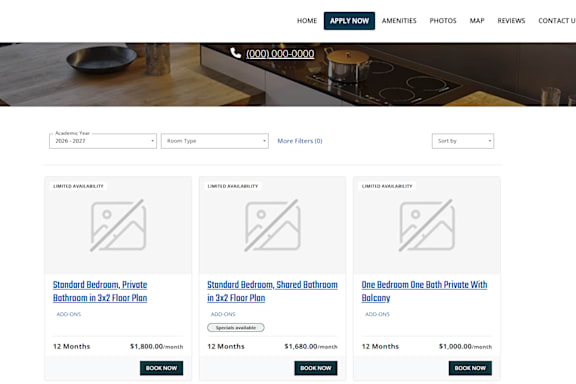576x384 pixels.
Task: Click 12 Months on the $1,800.00 card
Action: point(72,346)
